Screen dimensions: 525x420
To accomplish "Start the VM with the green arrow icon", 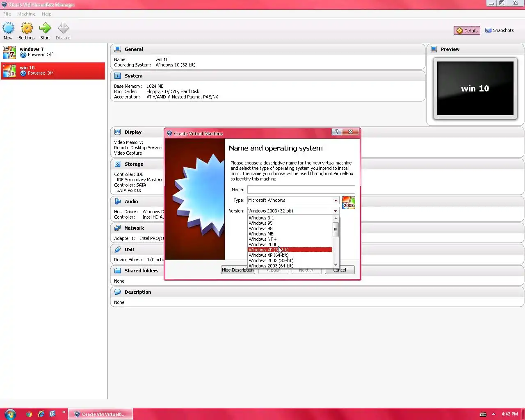I will pyautogui.click(x=45, y=28).
